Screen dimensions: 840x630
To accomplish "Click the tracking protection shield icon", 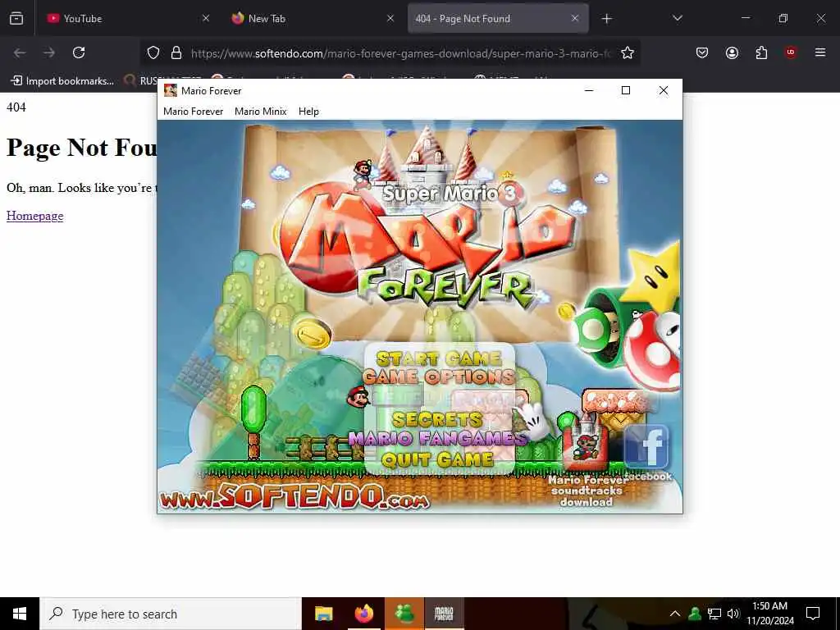I will coord(153,52).
